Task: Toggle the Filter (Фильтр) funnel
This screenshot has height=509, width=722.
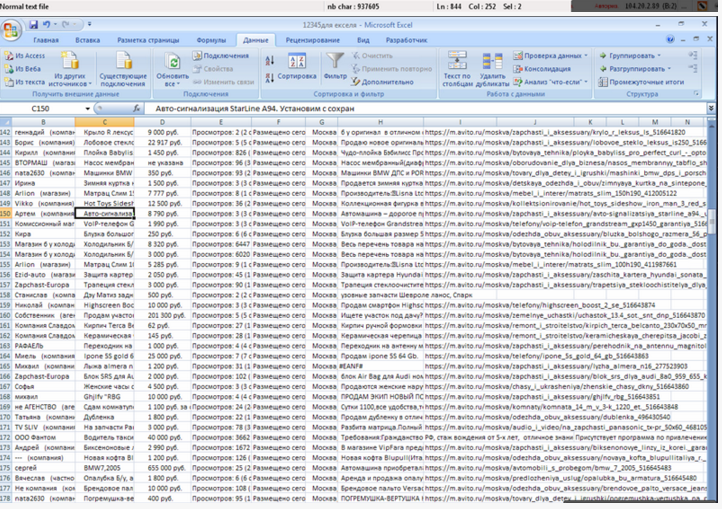Action: click(335, 67)
